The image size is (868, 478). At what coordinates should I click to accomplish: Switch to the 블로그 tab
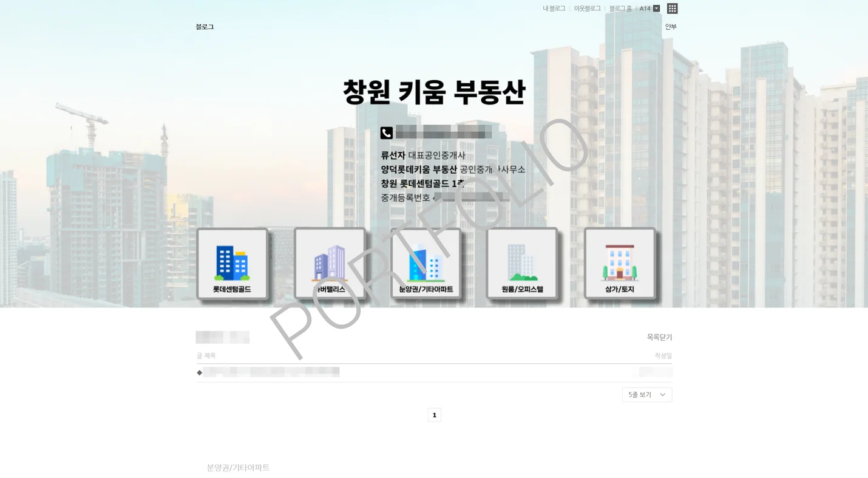[205, 27]
